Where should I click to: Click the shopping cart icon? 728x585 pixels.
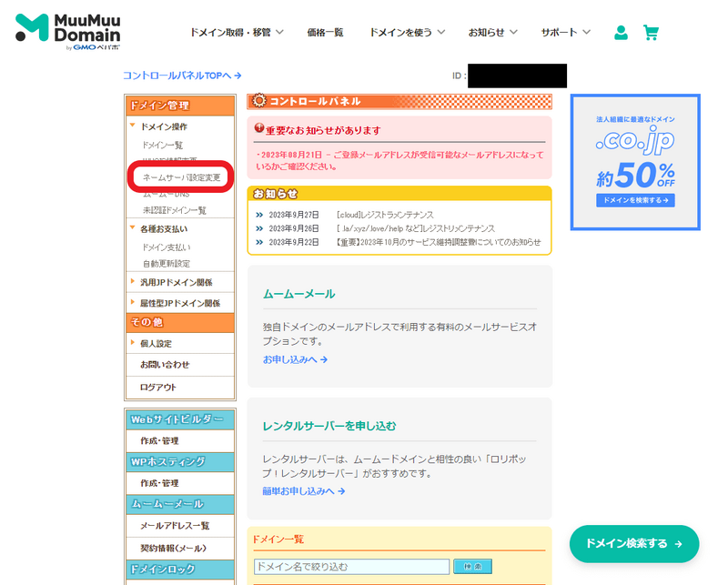point(652,31)
